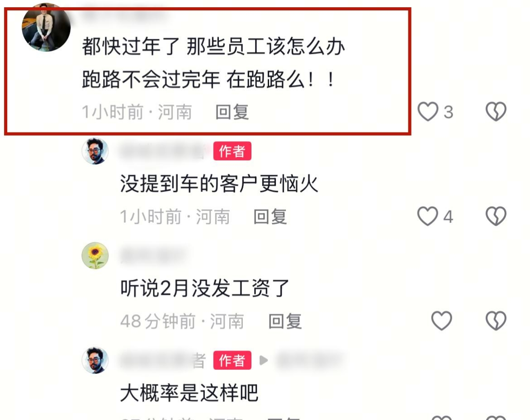
Task: Select comment text '大概率是这样吧'
Action: coord(189,393)
